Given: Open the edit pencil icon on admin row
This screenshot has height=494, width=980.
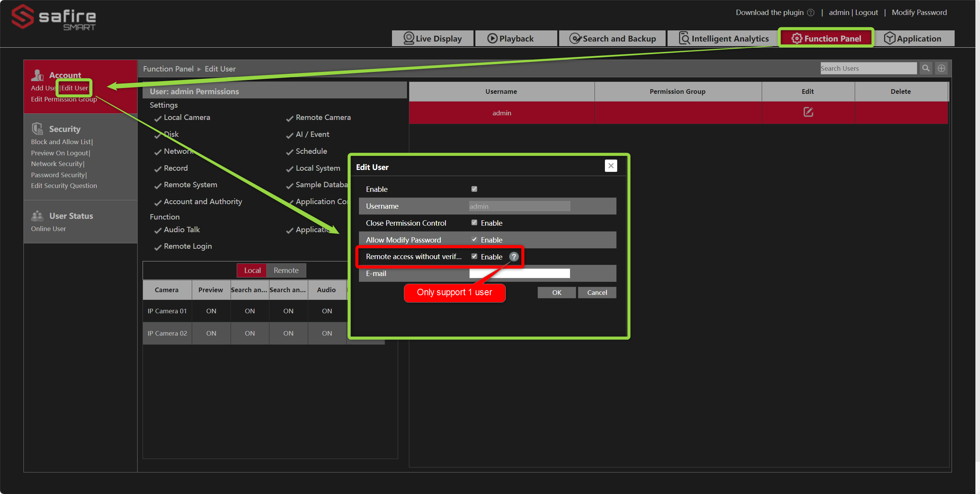Looking at the screenshot, I should (807, 112).
